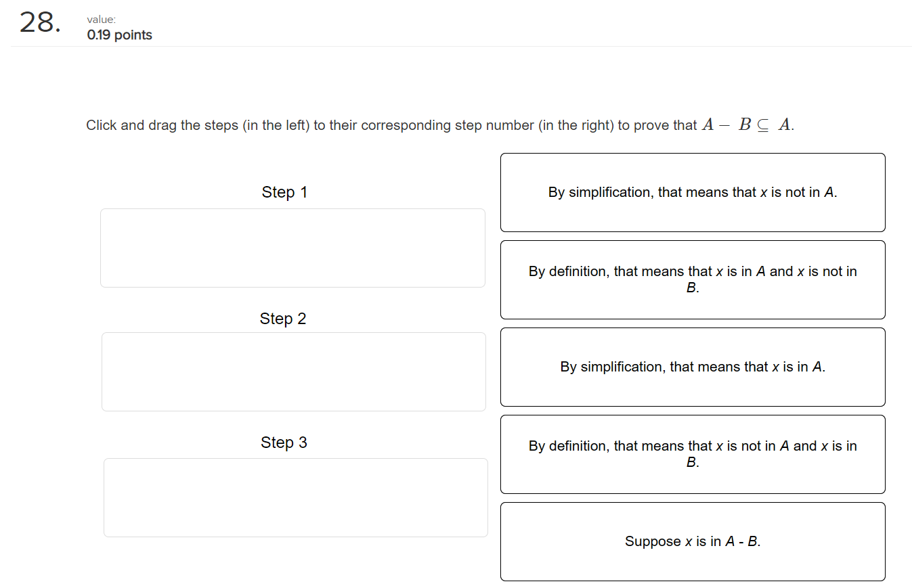
Task: Click the empty Step 2 drop zone
Action: click(x=293, y=371)
